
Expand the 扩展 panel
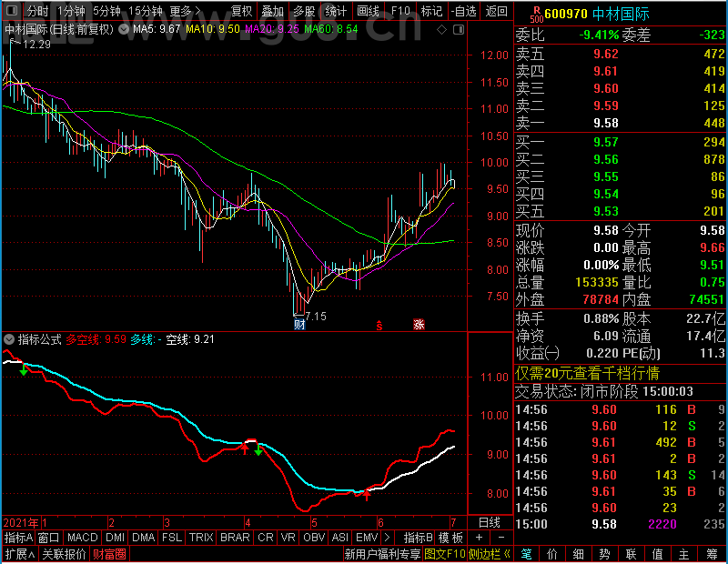pyautogui.click(x=20, y=554)
